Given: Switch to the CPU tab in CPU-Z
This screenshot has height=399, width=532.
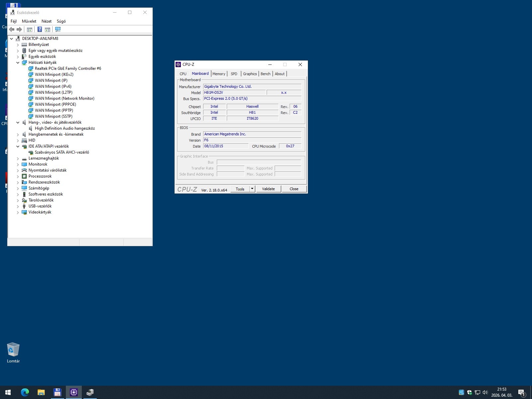Looking at the screenshot, I should coord(183,74).
